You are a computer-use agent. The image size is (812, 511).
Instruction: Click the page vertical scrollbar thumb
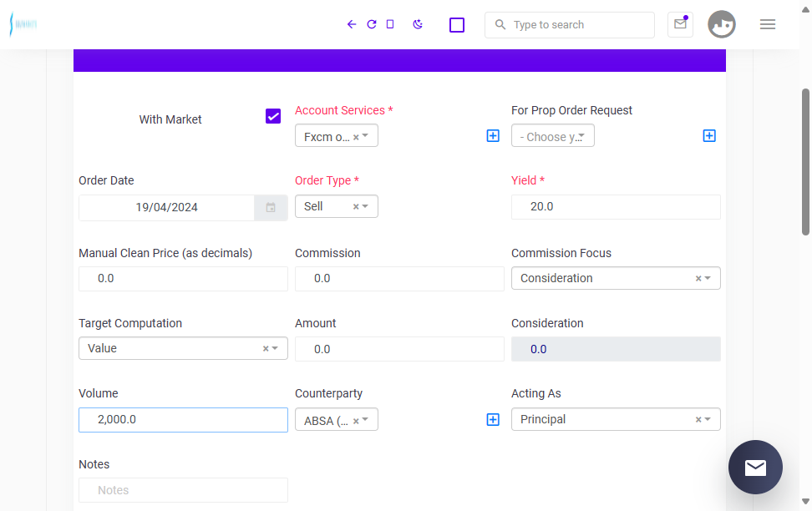(x=805, y=161)
